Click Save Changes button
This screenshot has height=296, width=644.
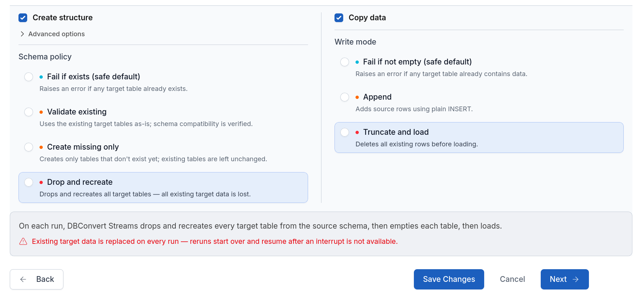(x=449, y=279)
